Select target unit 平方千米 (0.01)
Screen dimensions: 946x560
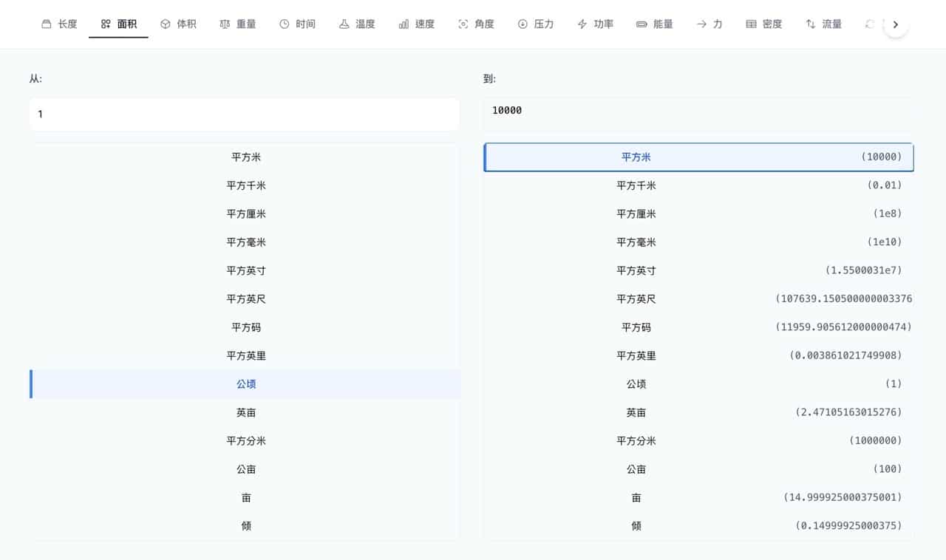tap(698, 185)
